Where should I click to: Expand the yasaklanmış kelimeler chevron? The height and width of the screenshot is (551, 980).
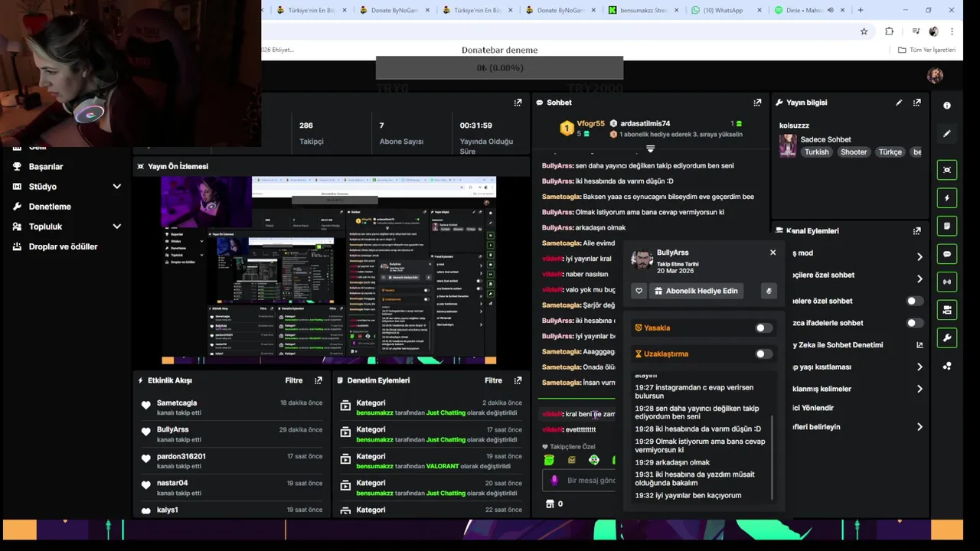(x=920, y=389)
